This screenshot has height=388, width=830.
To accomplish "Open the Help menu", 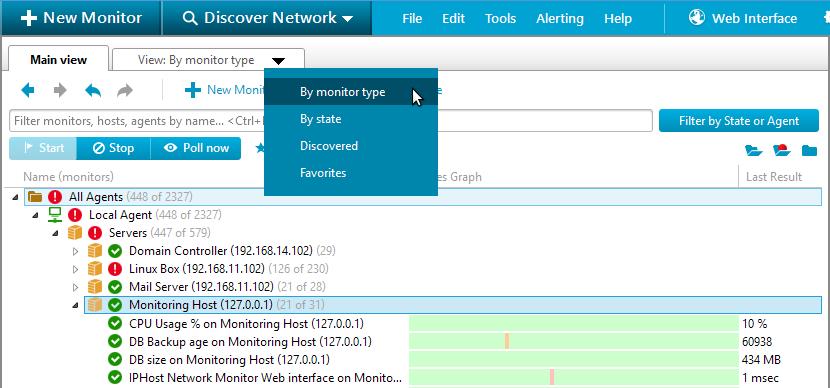I will pyautogui.click(x=618, y=19).
